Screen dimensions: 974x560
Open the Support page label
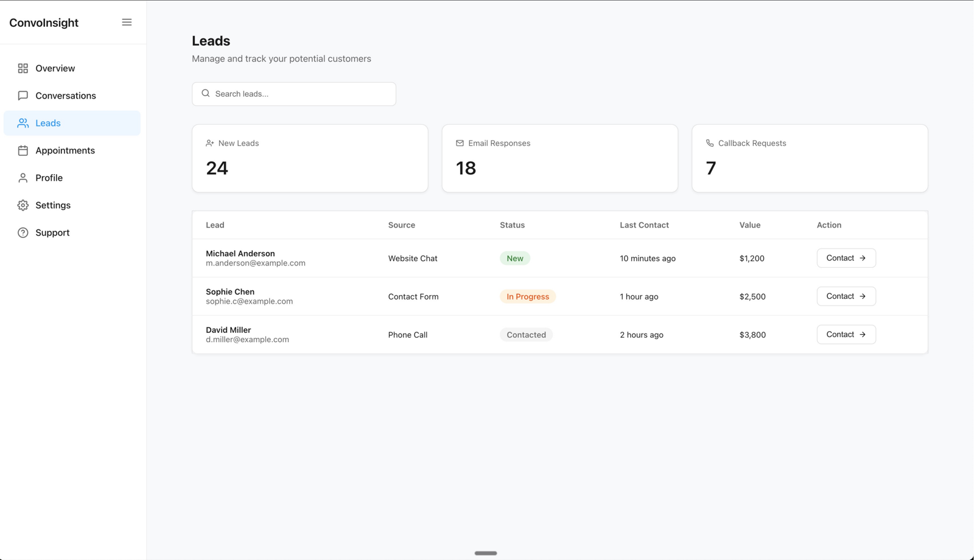point(52,233)
